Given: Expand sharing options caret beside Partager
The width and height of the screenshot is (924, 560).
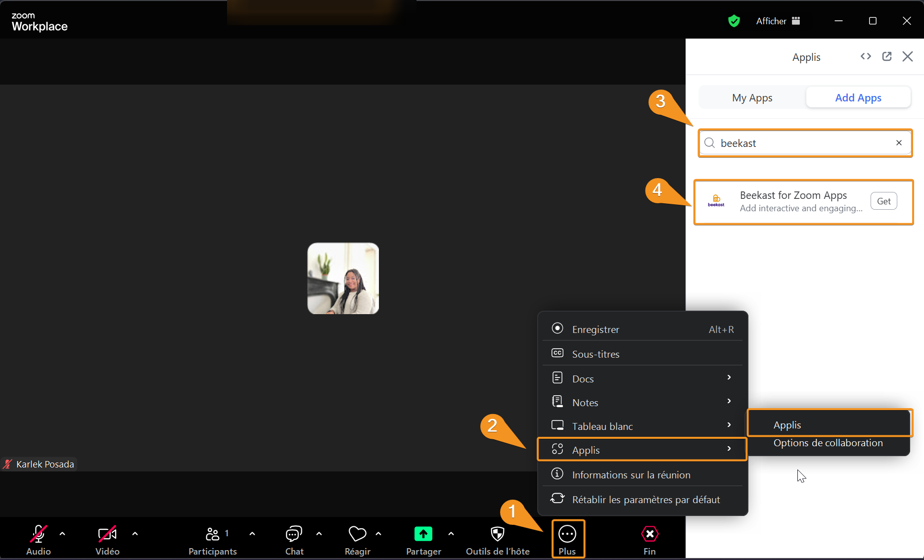Looking at the screenshot, I should click(x=451, y=534).
